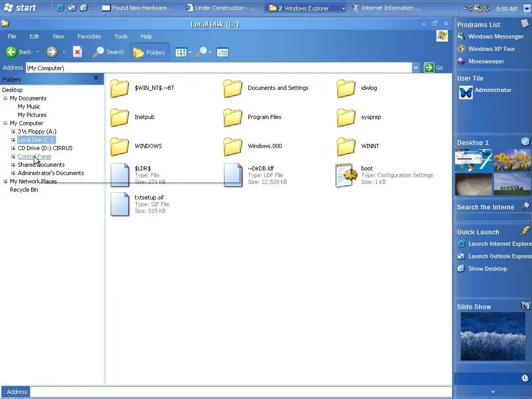Viewport: 532px width, 399px height.
Task: Click the Search the Internet input box
Action: [493, 217]
